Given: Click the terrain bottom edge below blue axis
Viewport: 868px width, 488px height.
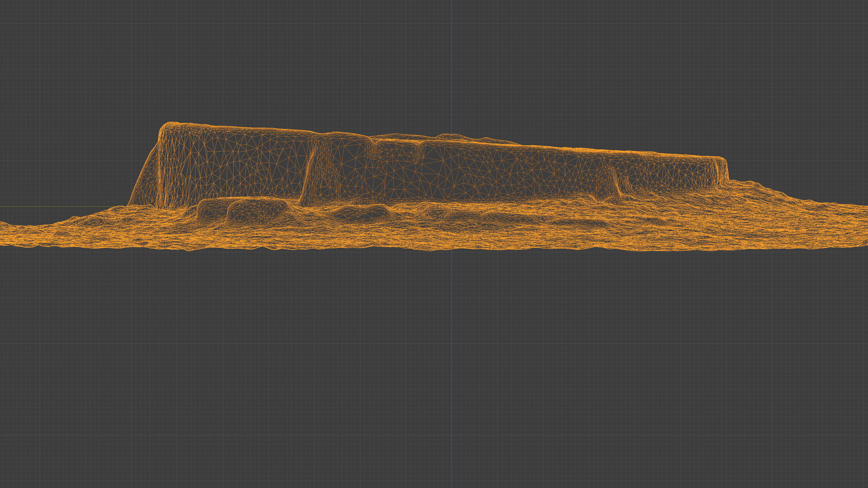Looking at the screenshot, I should (452, 249).
